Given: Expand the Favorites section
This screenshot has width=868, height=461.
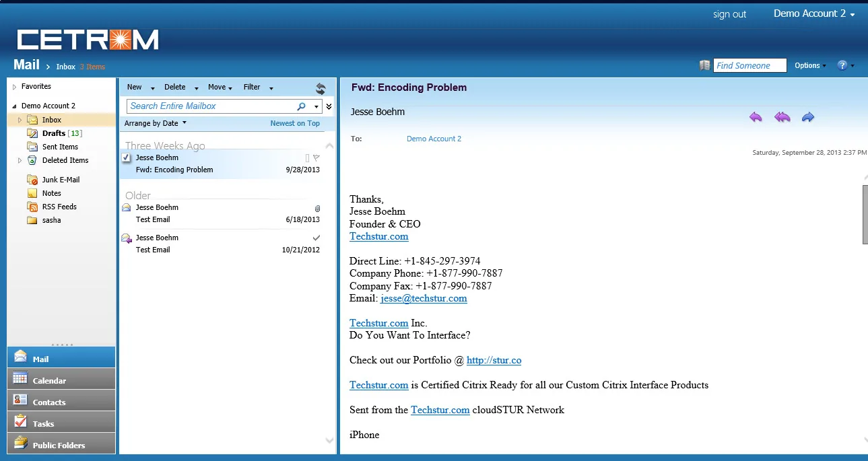Looking at the screenshot, I should (x=14, y=87).
